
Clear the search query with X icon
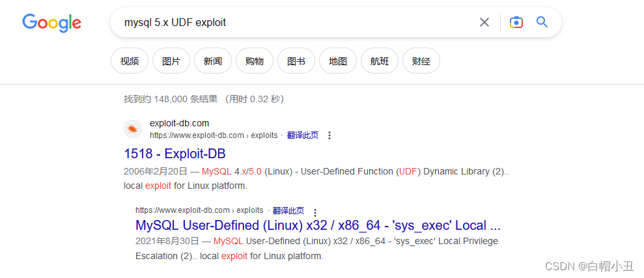(484, 22)
